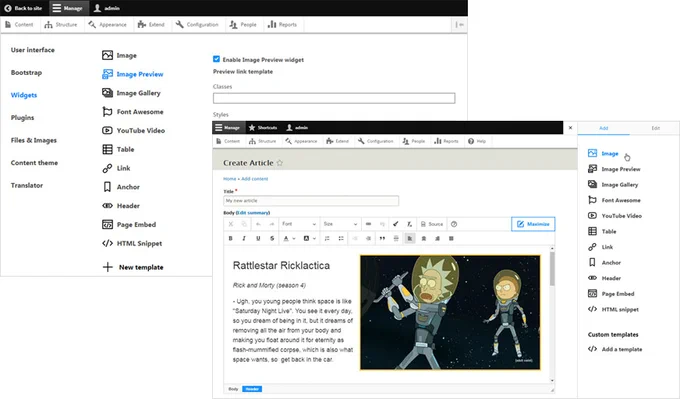Center align the text
The height and width of the screenshot is (399, 680).
(424, 239)
